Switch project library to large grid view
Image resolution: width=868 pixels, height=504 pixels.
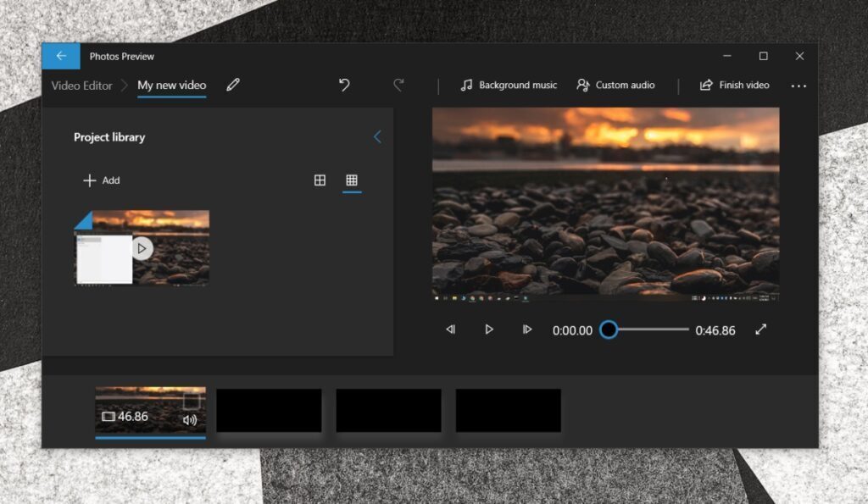320,180
